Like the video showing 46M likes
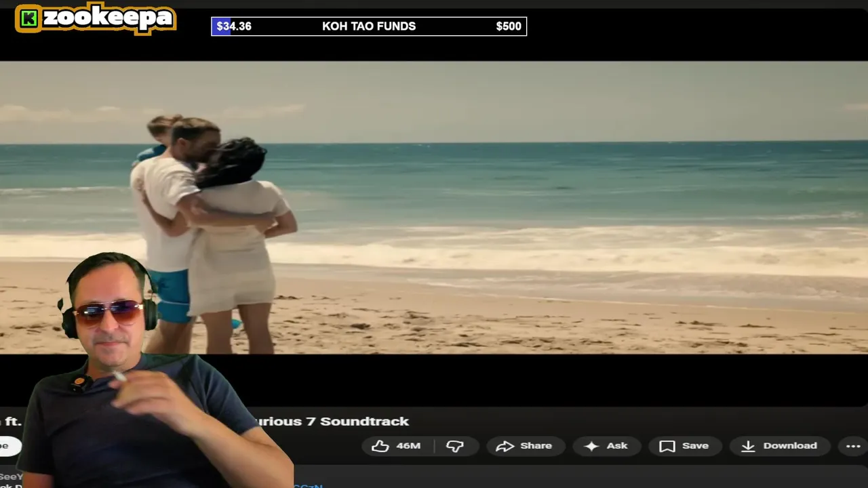Screen dimensions: 868x488 [x=399, y=446]
